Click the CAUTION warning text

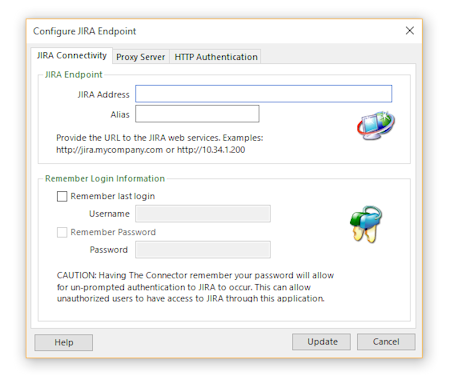(x=195, y=287)
